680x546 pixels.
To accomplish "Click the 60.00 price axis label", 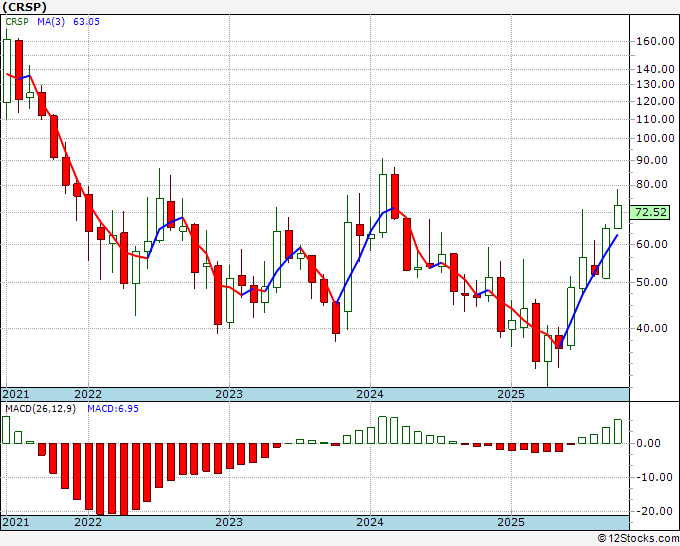I will coord(652,244).
